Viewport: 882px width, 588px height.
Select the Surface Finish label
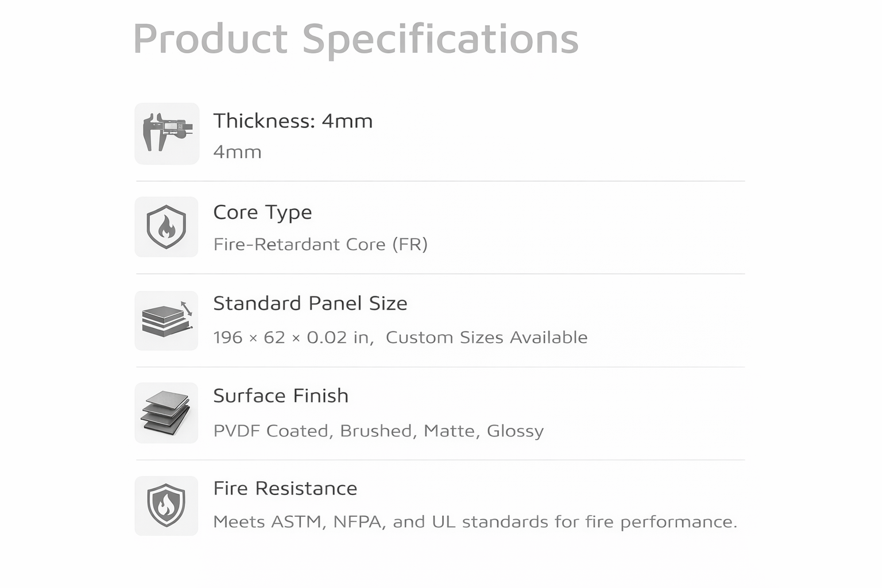click(x=281, y=396)
